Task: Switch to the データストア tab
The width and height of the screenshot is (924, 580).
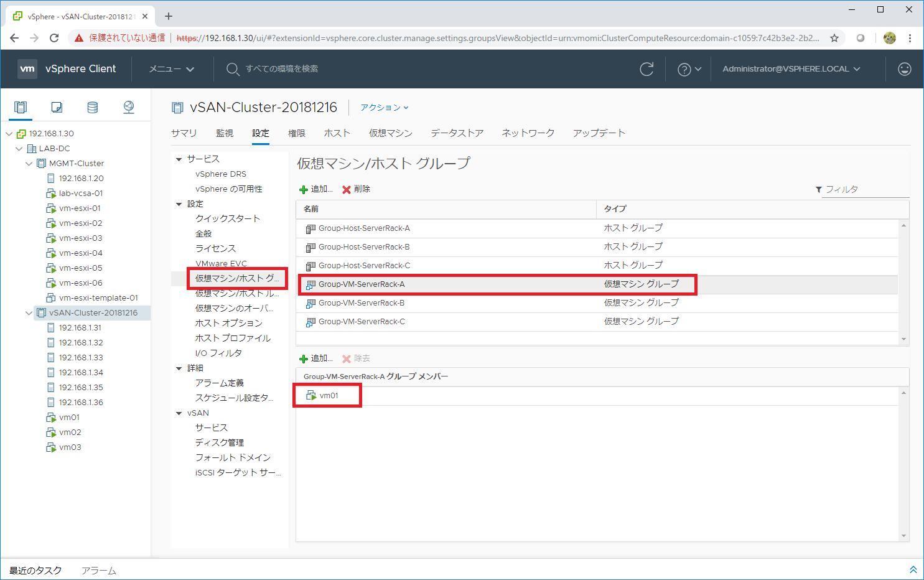Action: (x=457, y=133)
